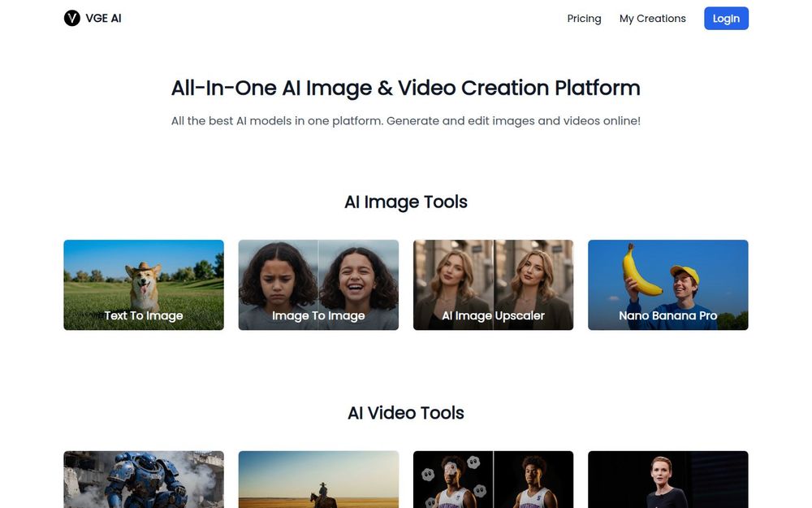Screen dimensions: 812x508
Task: Click the Login button
Action: point(726,19)
